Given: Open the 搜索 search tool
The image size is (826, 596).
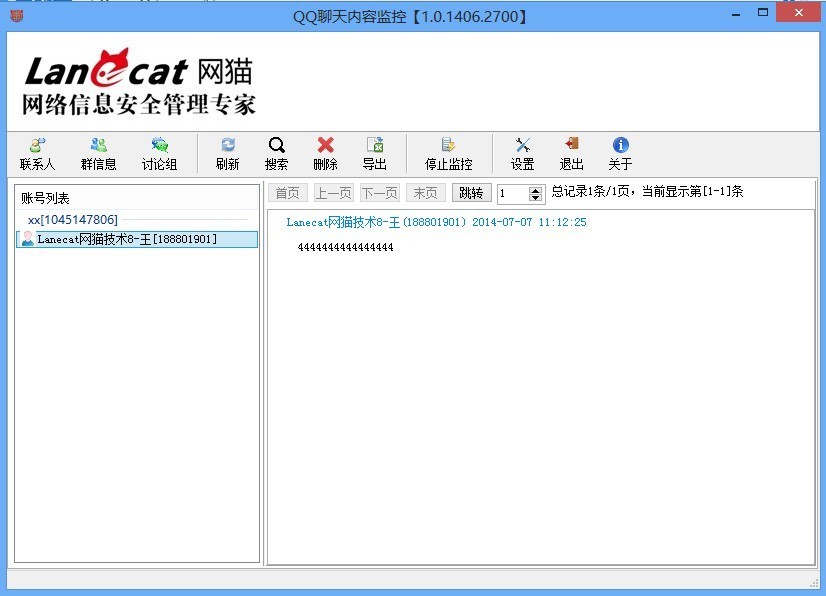Looking at the screenshot, I should (277, 153).
